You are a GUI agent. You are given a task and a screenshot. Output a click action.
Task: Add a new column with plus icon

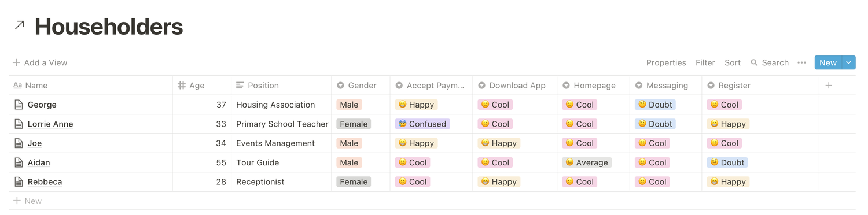click(829, 86)
